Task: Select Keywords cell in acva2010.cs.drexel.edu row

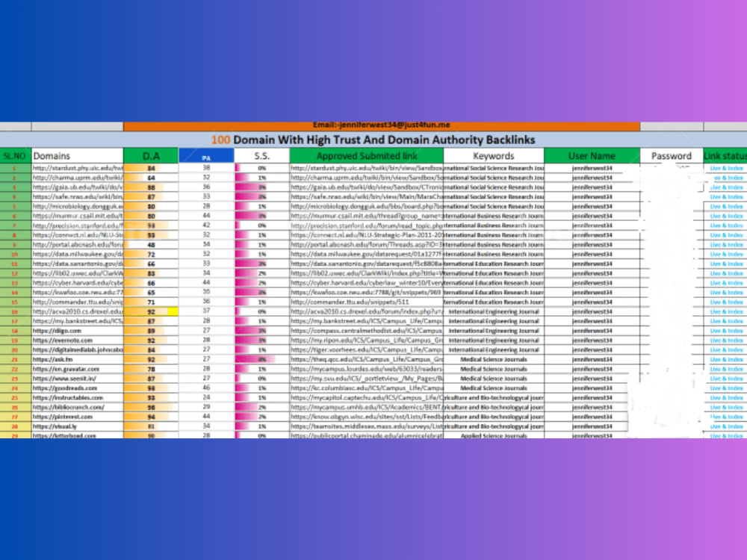Action: (494, 311)
